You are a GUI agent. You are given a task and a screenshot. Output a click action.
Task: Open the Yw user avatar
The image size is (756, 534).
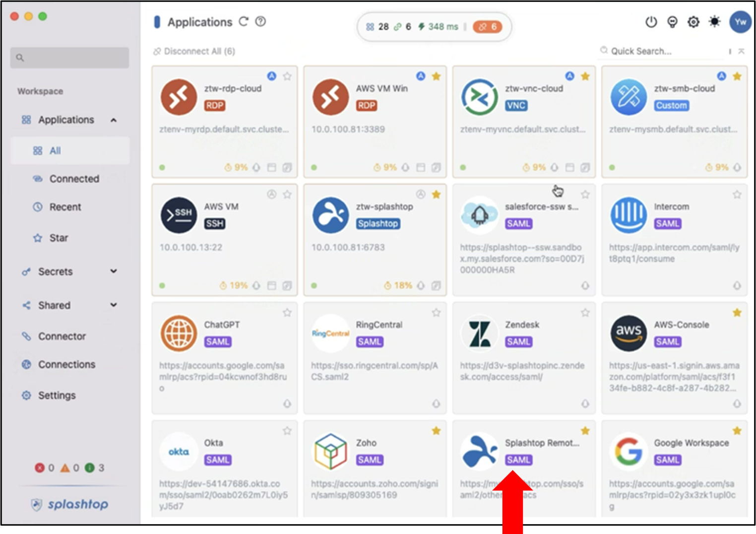tap(740, 22)
